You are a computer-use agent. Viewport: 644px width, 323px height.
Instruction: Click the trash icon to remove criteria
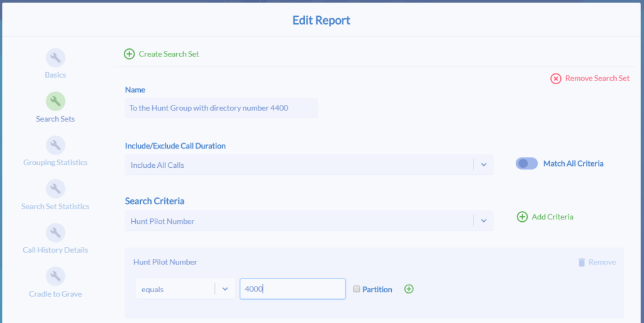(582, 262)
